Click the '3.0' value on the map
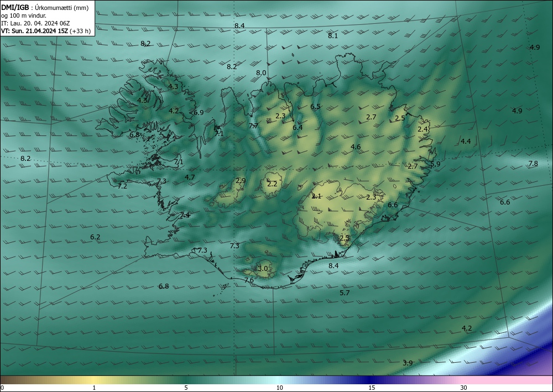553x392 pixels. 263,268
